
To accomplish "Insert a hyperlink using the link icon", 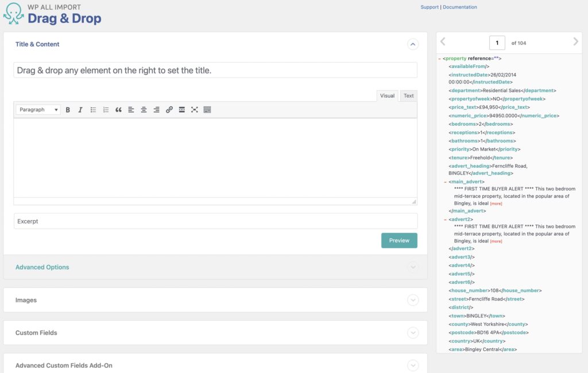I will pos(169,110).
